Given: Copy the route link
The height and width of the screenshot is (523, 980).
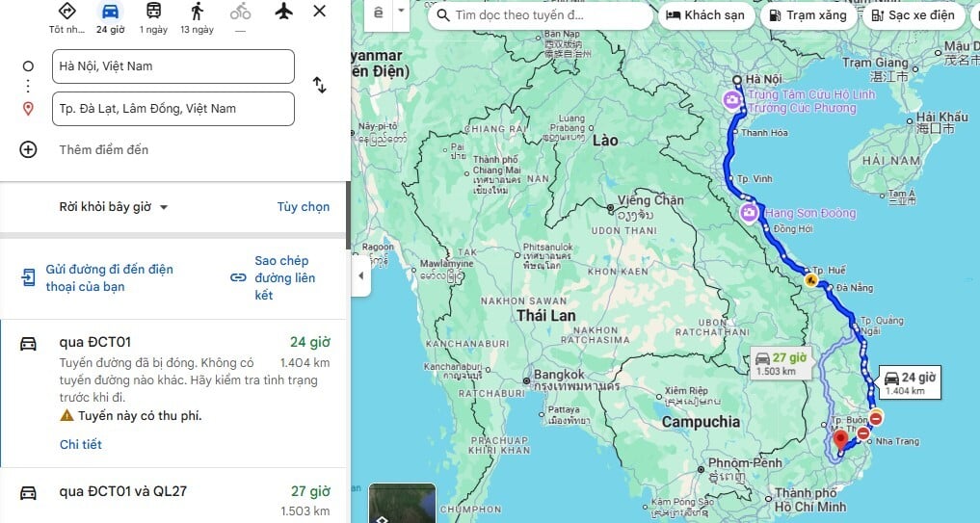Looking at the screenshot, I should pyautogui.click(x=274, y=278).
